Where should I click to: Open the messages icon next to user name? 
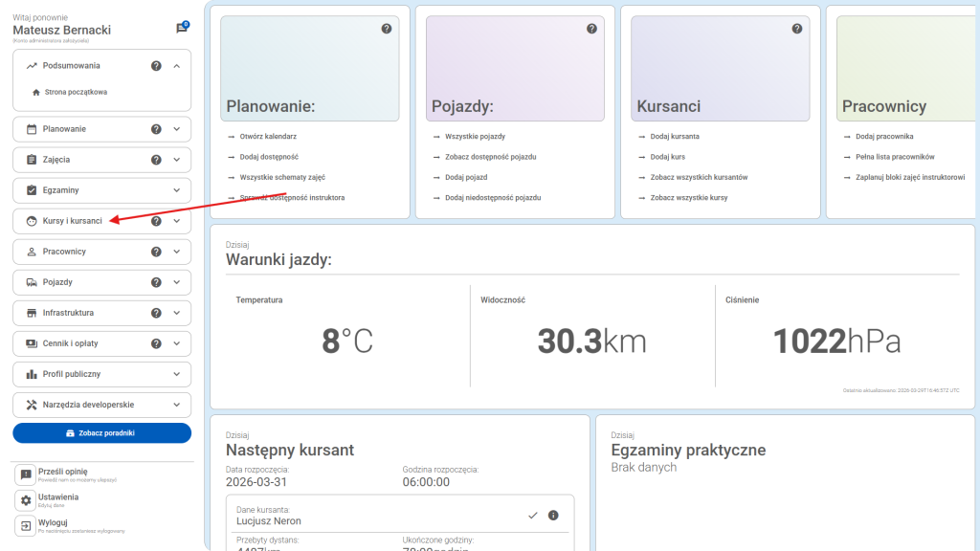pyautogui.click(x=181, y=29)
